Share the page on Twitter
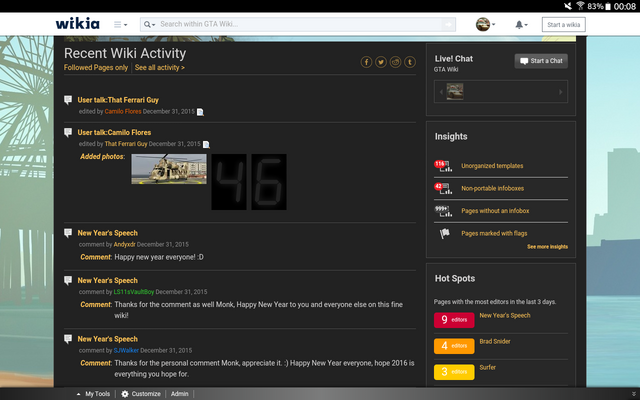This screenshot has width=640, height=400. click(381, 62)
